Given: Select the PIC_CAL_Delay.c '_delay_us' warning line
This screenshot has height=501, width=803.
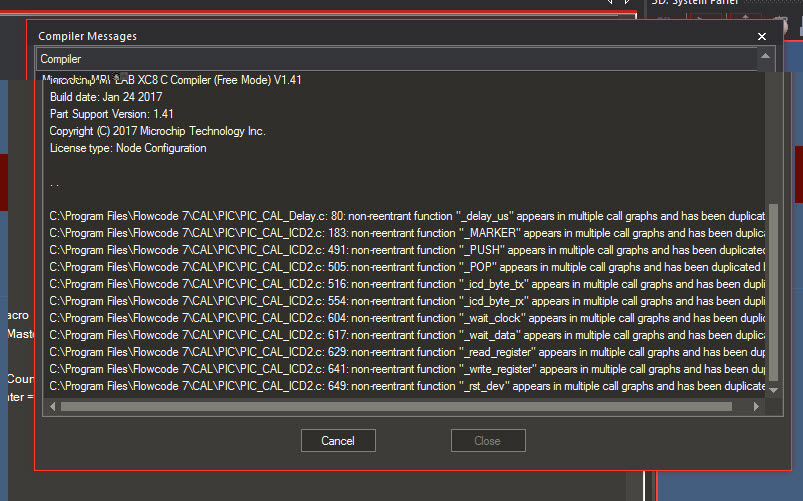Looking at the screenshot, I should coord(407,216).
